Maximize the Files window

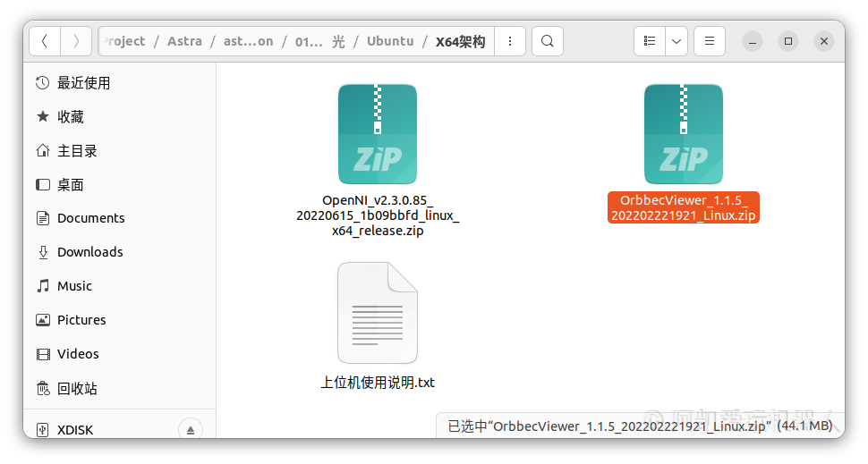788,41
